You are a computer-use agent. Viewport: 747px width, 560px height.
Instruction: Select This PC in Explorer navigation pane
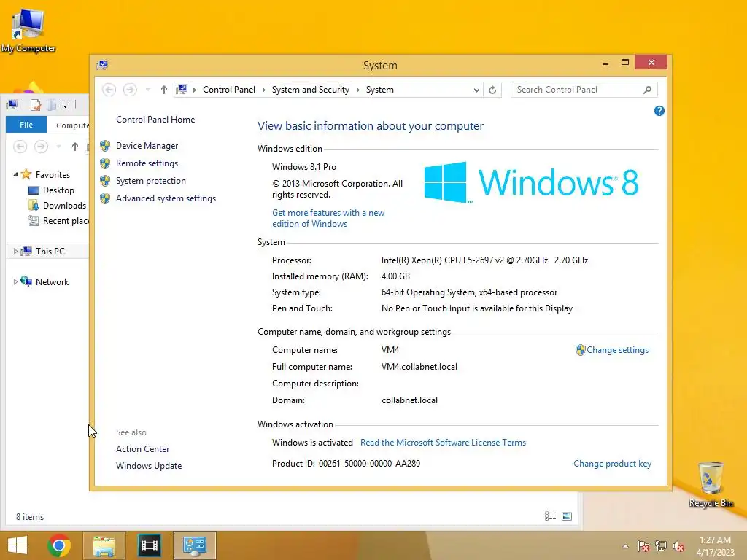click(50, 252)
